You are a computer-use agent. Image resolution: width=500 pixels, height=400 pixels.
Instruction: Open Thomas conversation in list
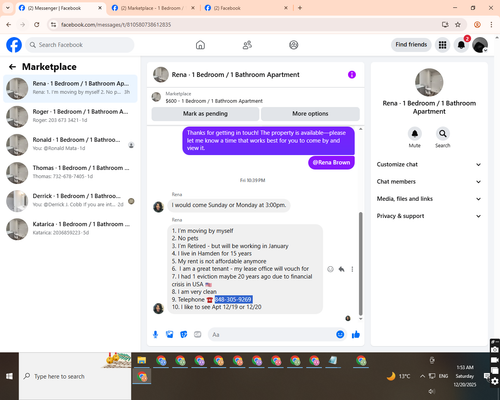tap(70, 173)
